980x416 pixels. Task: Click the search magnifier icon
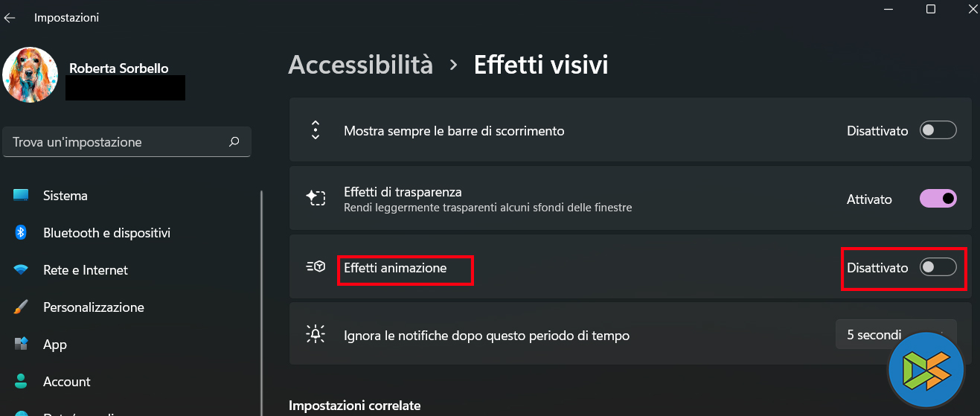234,141
